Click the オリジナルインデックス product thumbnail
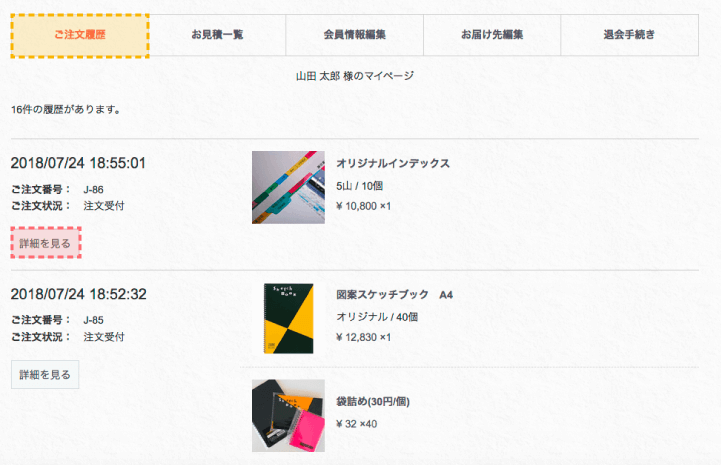The height and width of the screenshot is (465, 721). click(289, 187)
